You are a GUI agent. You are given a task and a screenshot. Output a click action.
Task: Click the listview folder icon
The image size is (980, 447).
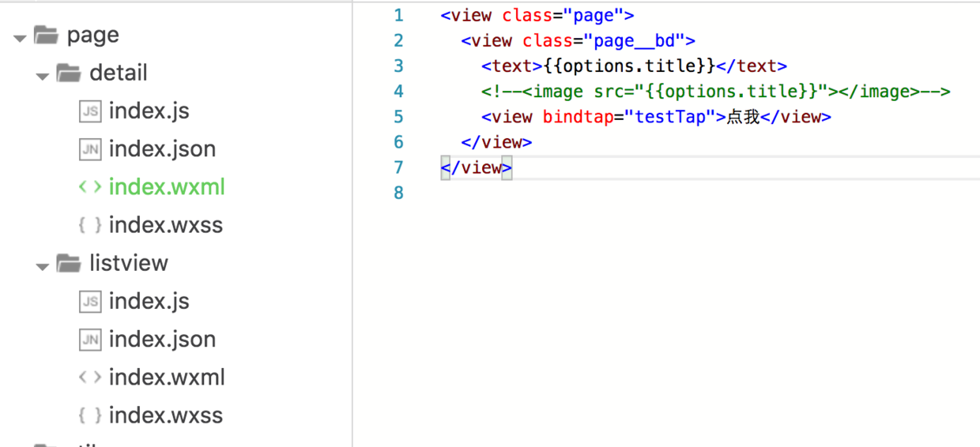[69, 263]
